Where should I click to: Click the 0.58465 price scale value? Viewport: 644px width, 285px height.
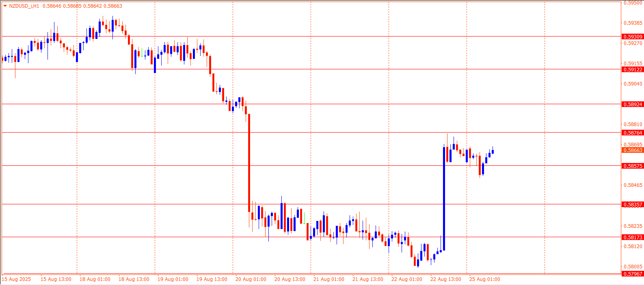pos(633,185)
